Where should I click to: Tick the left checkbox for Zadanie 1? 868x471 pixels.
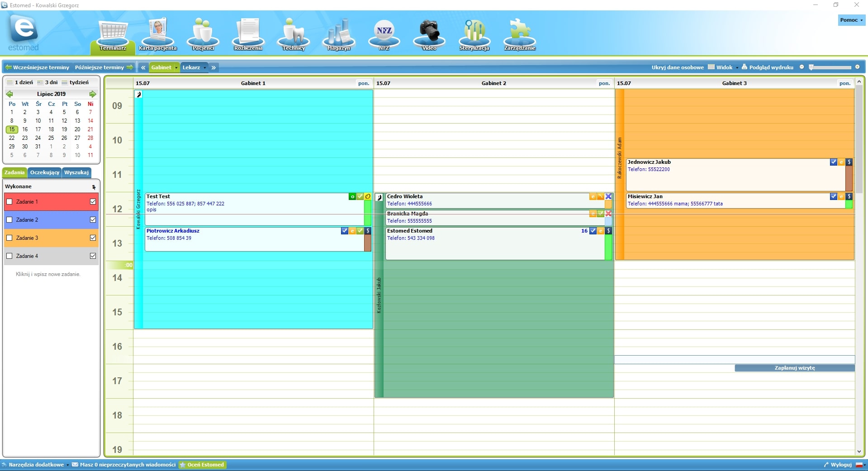pyautogui.click(x=9, y=202)
